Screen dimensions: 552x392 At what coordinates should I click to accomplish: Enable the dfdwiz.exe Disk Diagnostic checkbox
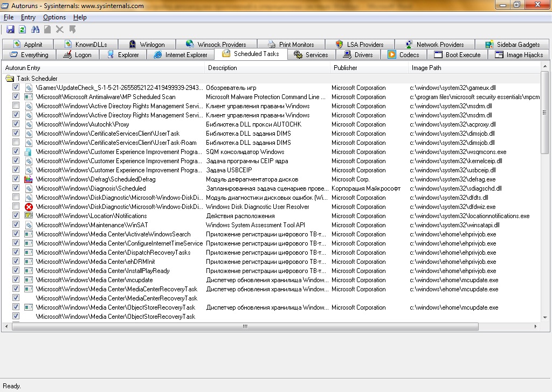coord(16,206)
